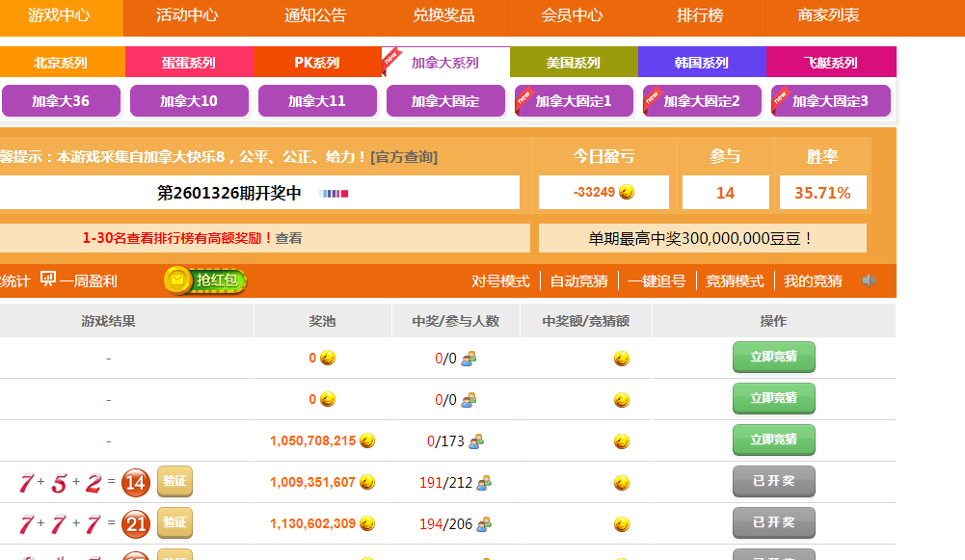965x560 pixels.
Task: Open the 官方查询 link
Action: pyautogui.click(x=404, y=156)
